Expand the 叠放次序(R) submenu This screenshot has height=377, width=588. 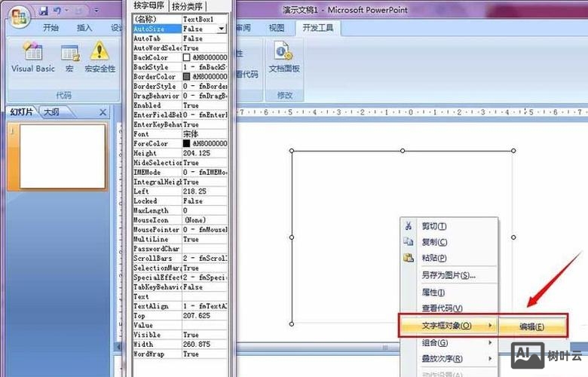point(445,359)
